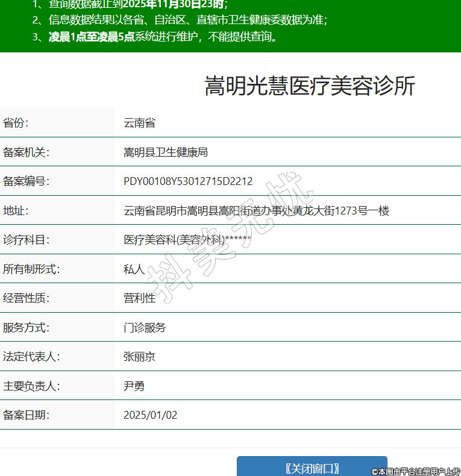Select the province value 云南省
The width and height of the screenshot is (461, 476).
pos(139,123)
